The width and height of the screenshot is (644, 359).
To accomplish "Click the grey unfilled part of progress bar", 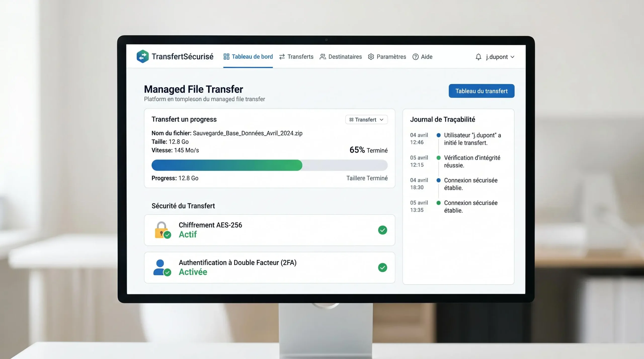I will 345,165.
